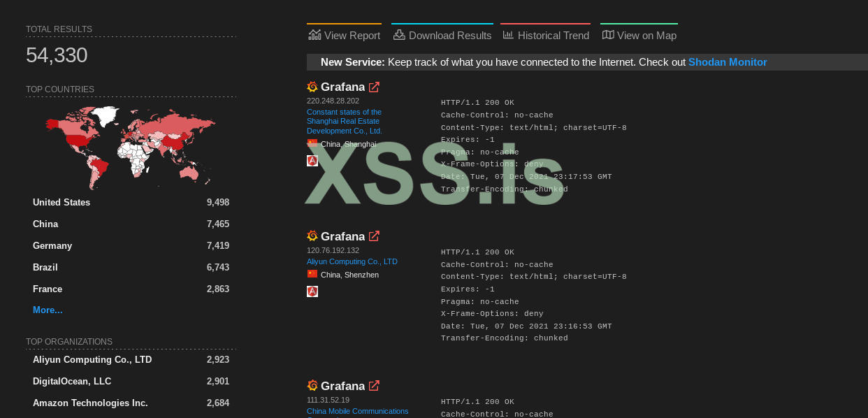The height and width of the screenshot is (418, 868).
Task: Click the Brazil count 6,743
Action: (x=218, y=268)
